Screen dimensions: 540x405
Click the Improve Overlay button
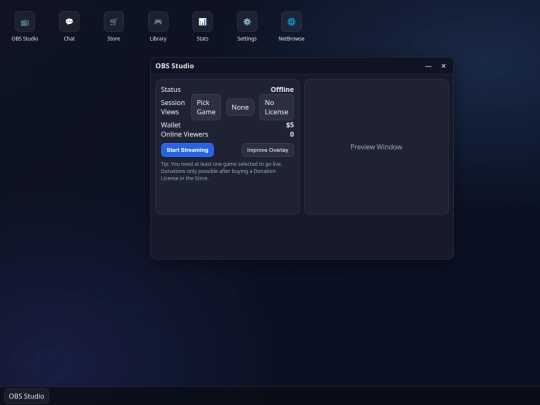[268, 150]
